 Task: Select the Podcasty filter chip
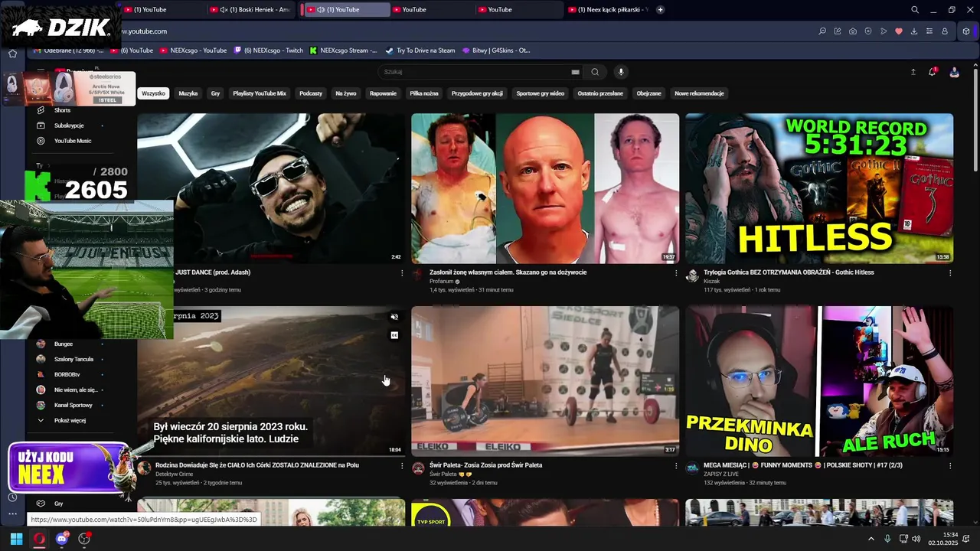tap(311, 93)
